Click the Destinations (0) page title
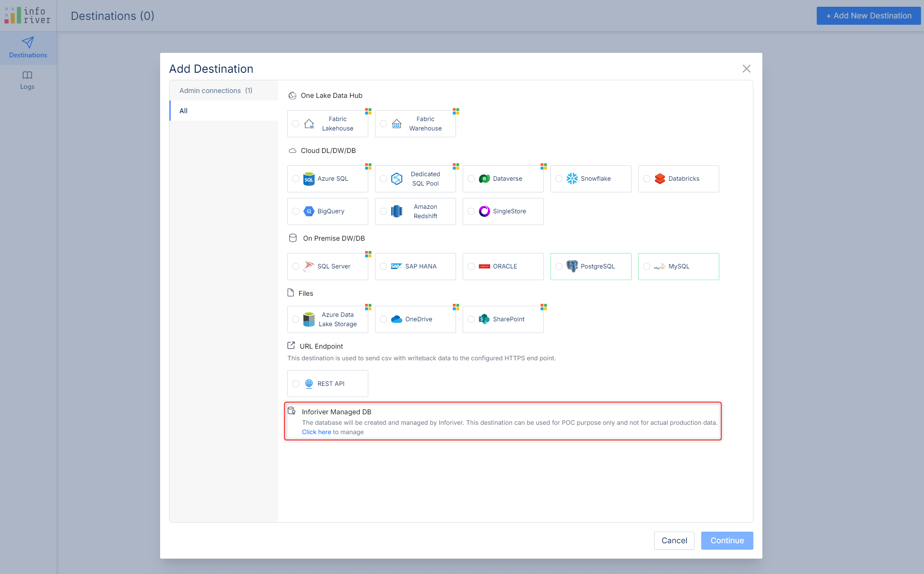The height and width of the screenshot is (574, 924). (x=112, y=16)
